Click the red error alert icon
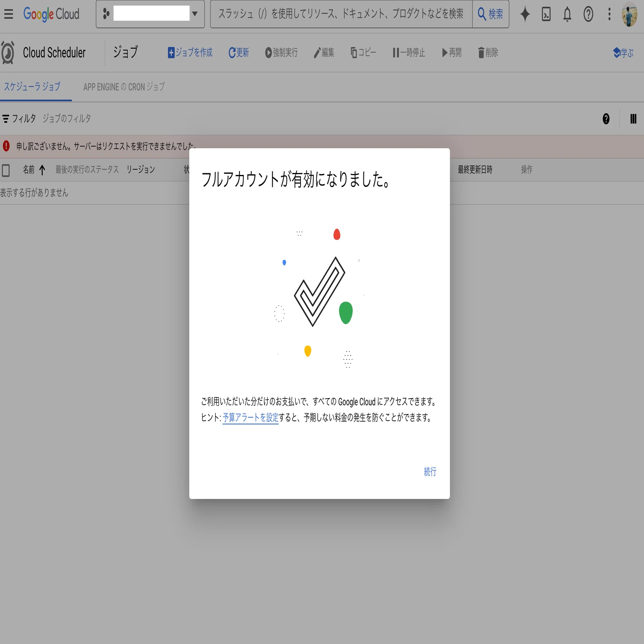Image resolution: width=644 pixels, height=644 pixels. 6,146
